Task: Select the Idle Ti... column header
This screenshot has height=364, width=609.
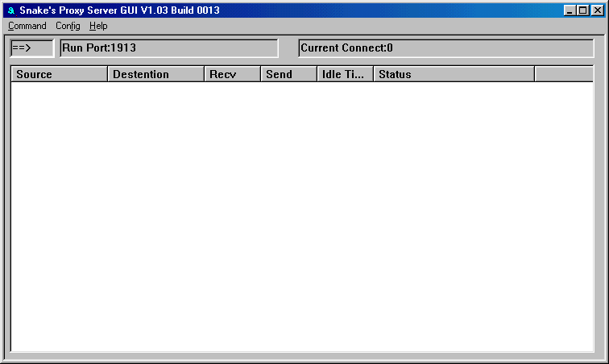Action: [x=345, y=74]
